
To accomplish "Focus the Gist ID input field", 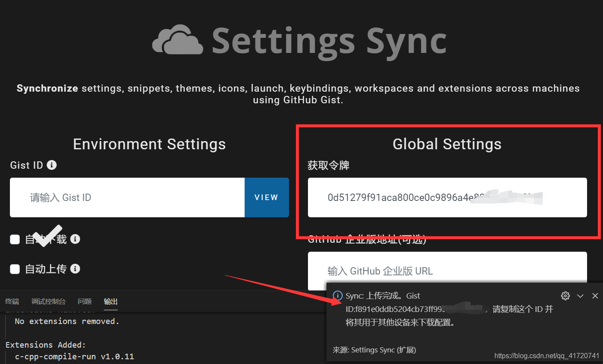I will tap(127, 197).
